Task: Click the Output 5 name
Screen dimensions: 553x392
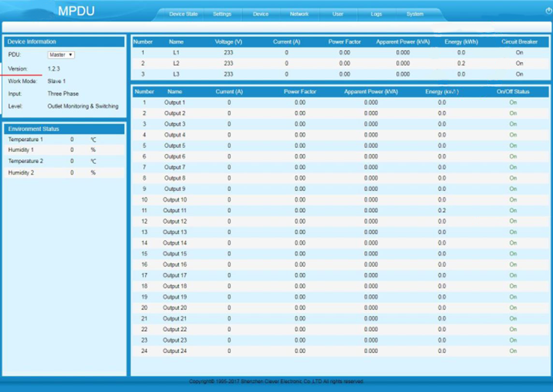Action: coord(175,145)
